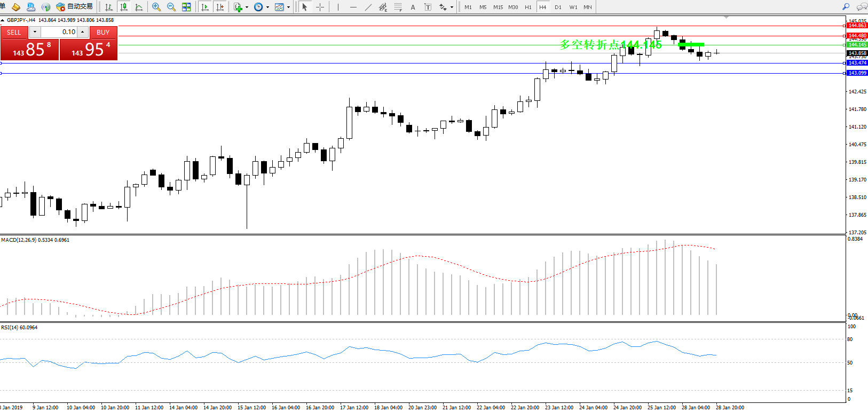Increase lot volume with up arrow
This screenshot has height=412, width=868.
83,32
